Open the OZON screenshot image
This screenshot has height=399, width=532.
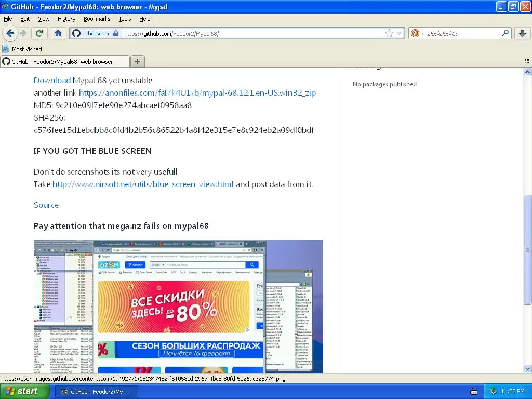178,307
